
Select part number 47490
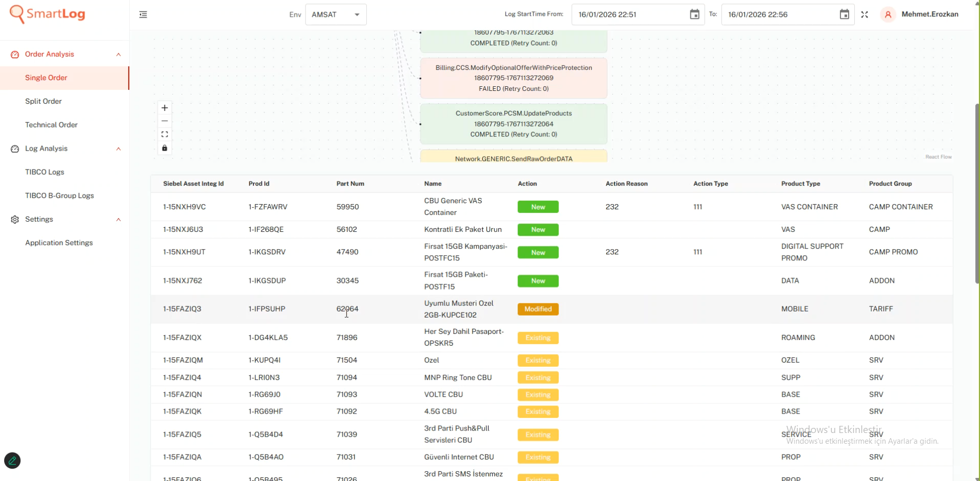347,252
